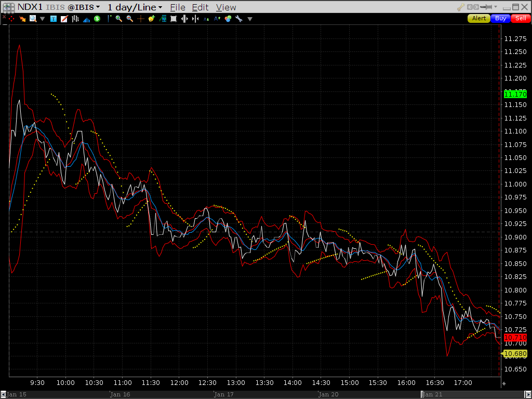Screen dimensions: 532x399
Task: Click the Alert button
Action: pyautogui.click(x=478, y=18)
